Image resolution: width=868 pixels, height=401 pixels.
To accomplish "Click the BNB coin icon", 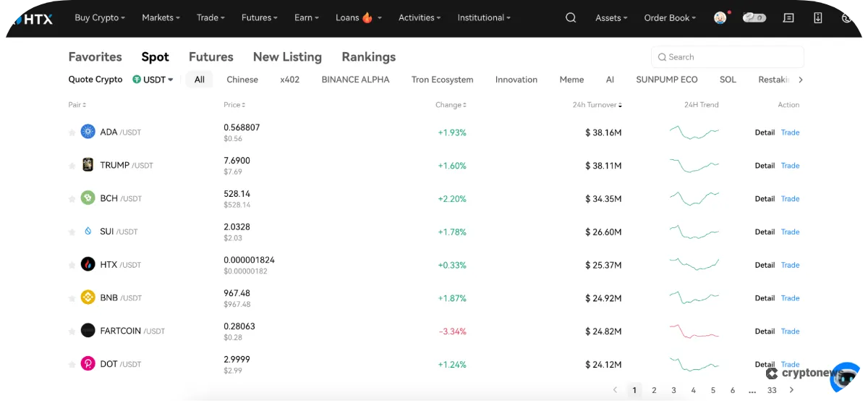I will pyautogui.click(x=88, y=297).
